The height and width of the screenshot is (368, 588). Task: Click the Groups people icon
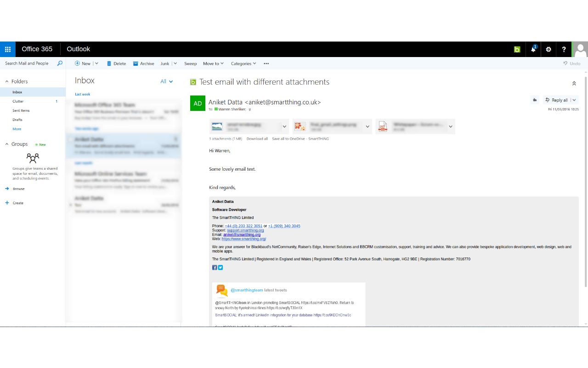33,158
